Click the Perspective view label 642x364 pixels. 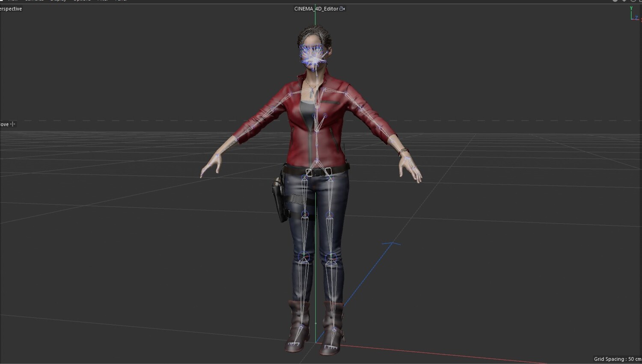(11, 9)
